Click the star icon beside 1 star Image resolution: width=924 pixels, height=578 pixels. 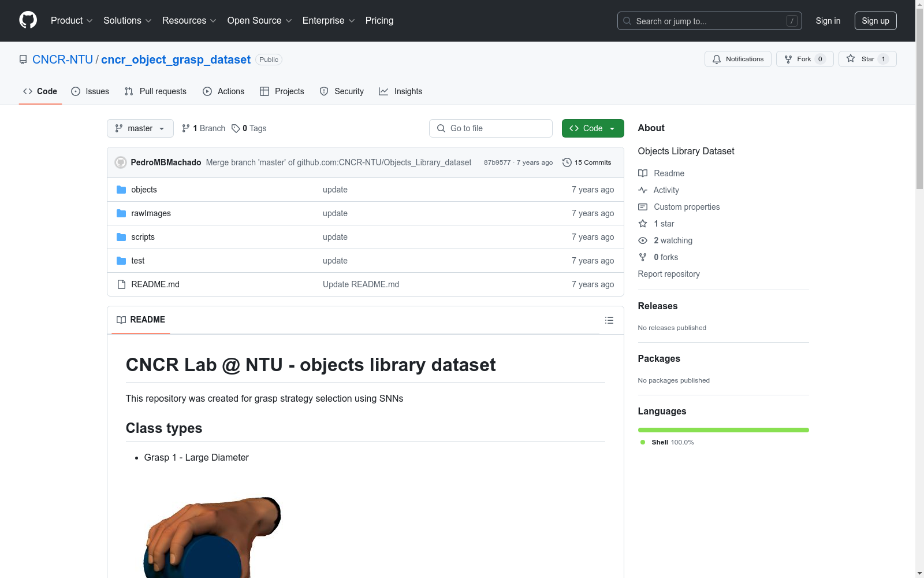coord(643,224)
